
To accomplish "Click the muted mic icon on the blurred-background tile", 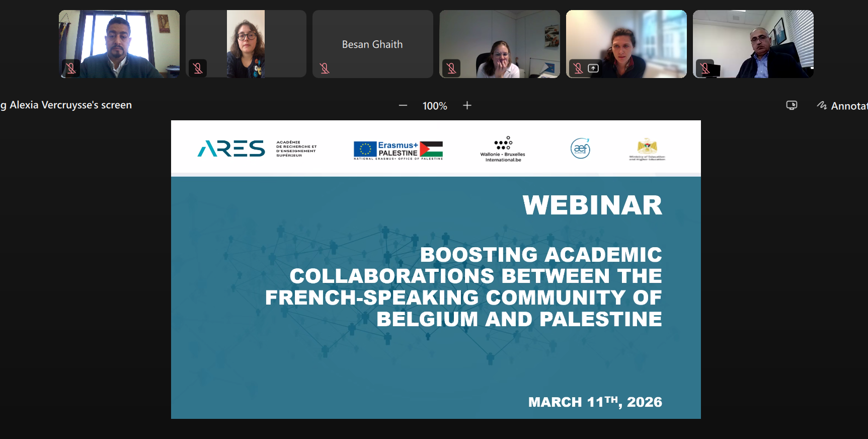I will (578, 68).
